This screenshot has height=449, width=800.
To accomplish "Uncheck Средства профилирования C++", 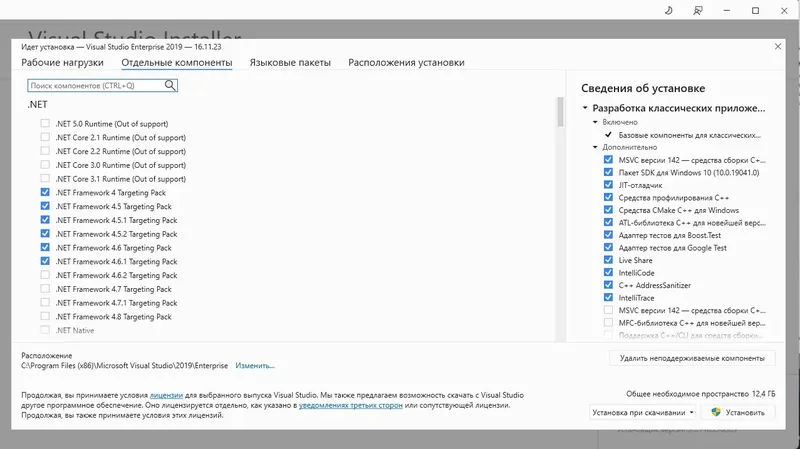I will (608, 197).
